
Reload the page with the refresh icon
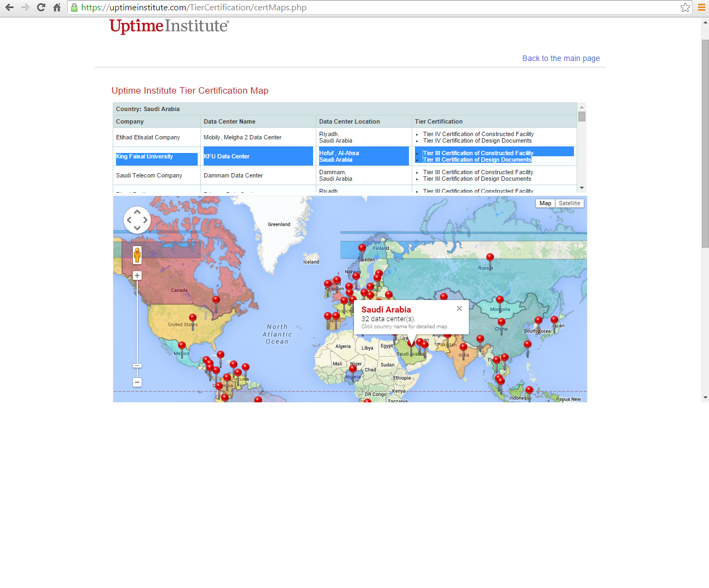41,8
